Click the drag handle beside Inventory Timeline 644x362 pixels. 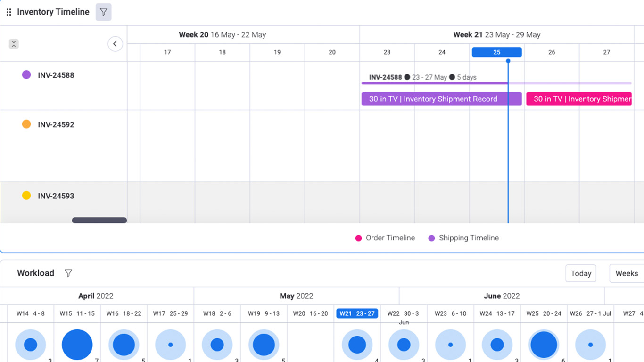pyautogui.click(x=8, y=12)
